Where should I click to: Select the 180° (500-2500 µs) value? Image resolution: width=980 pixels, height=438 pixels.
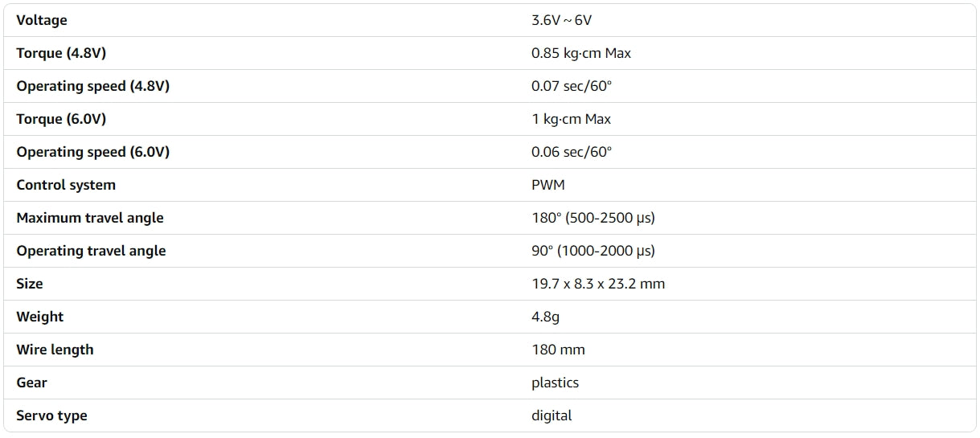tap(593, 218)
